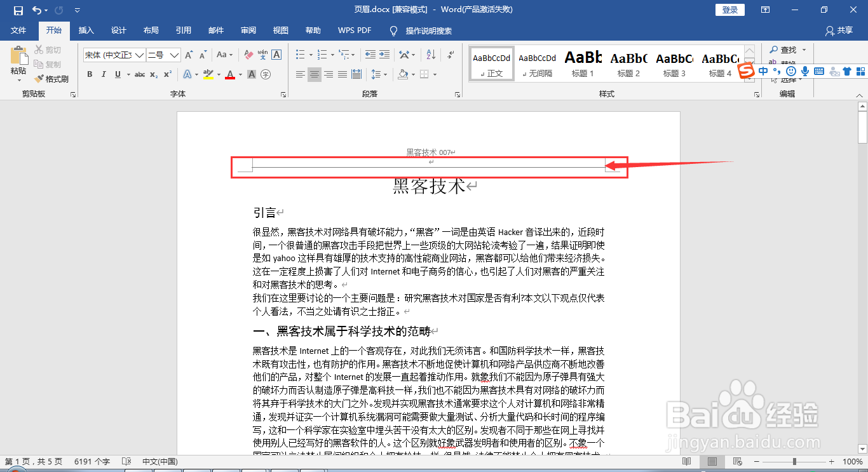
Task: Switch to the WPS PDF tab
Action: click(x=355, y=30)
